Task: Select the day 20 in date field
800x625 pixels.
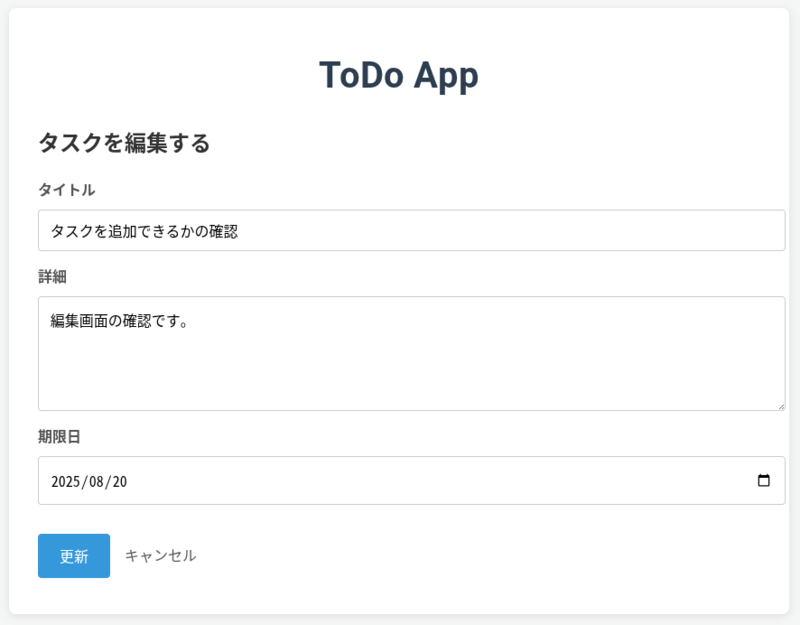Action: click(119, 482)
